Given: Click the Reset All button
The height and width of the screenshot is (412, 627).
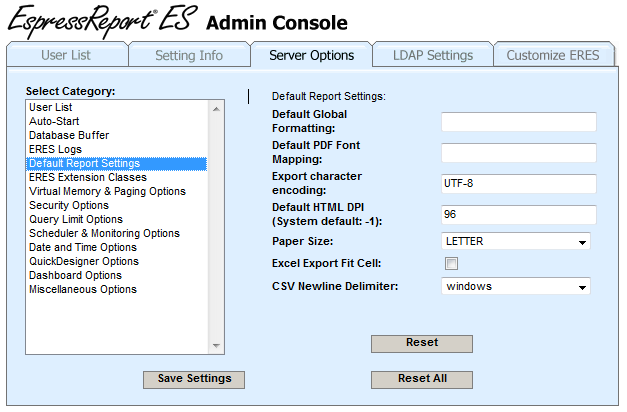Looking at the screenshot, I should pyautogui.click(x=422, y=380).
